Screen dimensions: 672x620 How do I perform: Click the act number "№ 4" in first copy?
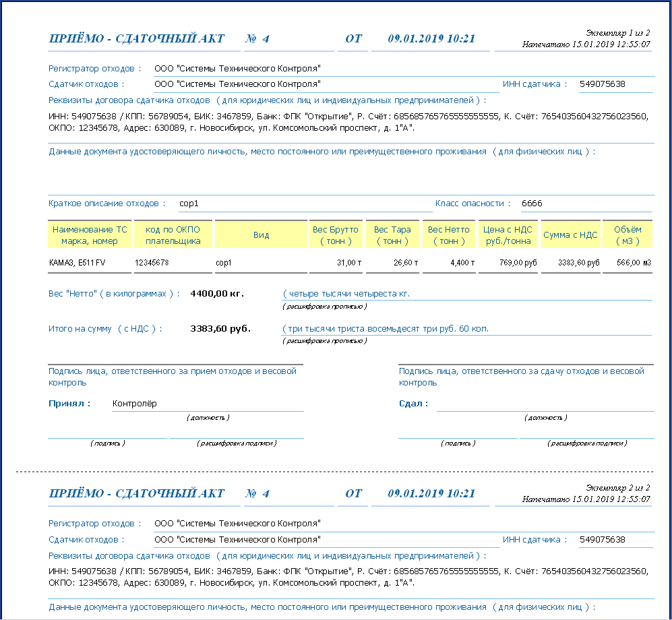point(257,39)
